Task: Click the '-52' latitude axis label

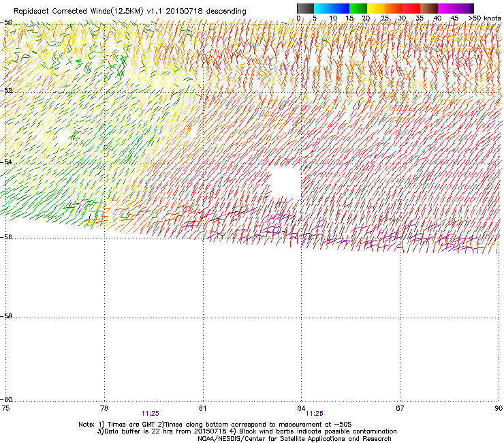Action: click(x=6, y=91)
